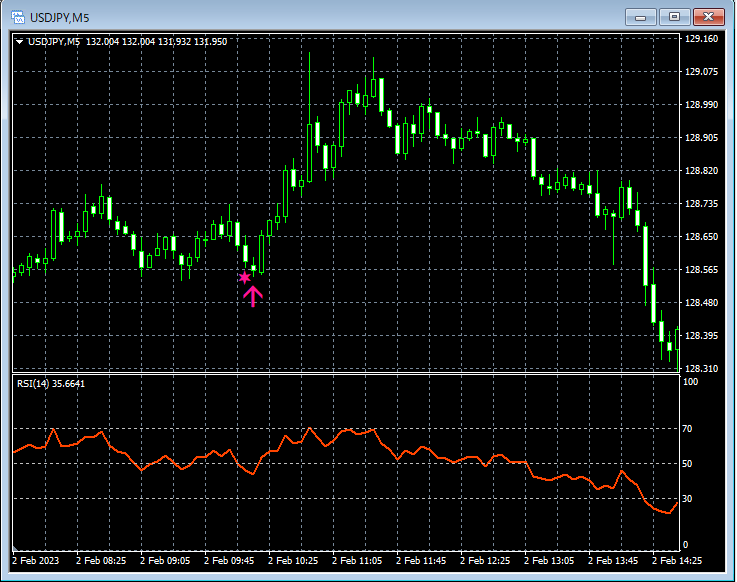Click price level 129.075 on the scale
The width and height of the screenshot is (737, 582).
(x=701, y=71)
